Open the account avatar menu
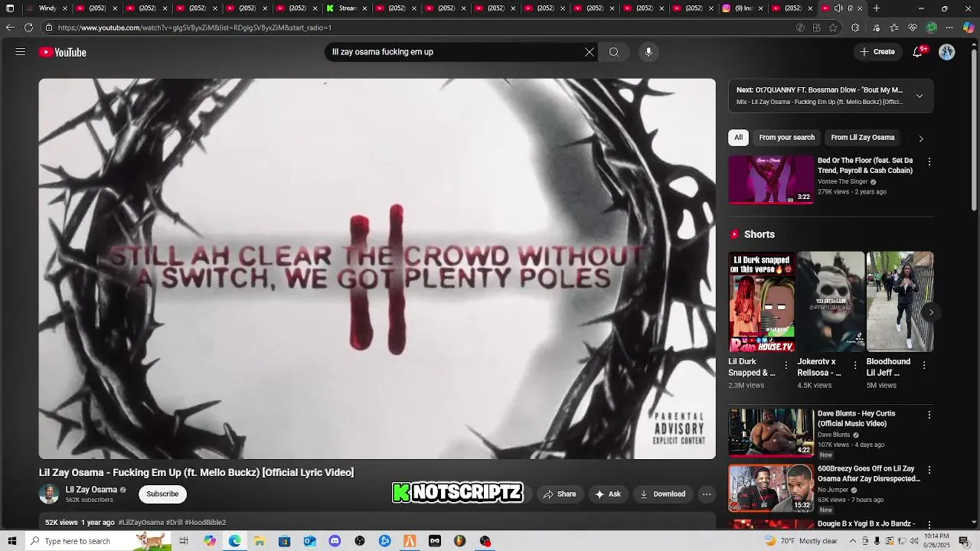This screenshot has width=980, height=551. point(947,52)
